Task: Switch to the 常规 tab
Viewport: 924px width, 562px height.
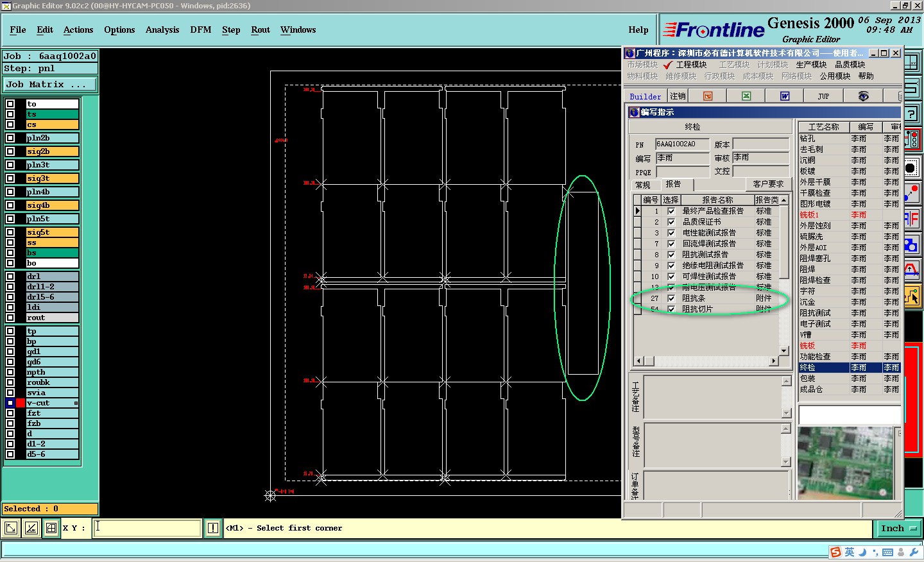Action: coord(642,185)
